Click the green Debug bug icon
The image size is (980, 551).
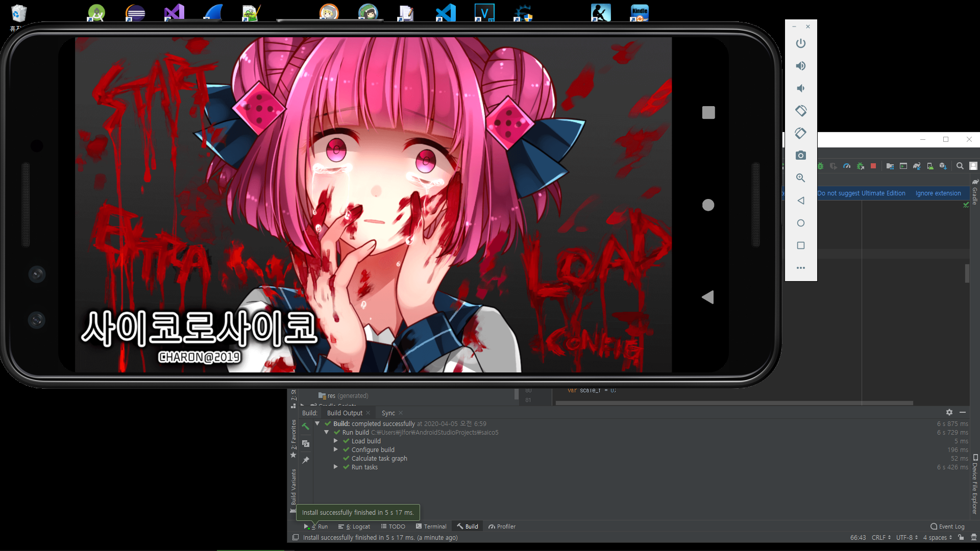(821, 166)
